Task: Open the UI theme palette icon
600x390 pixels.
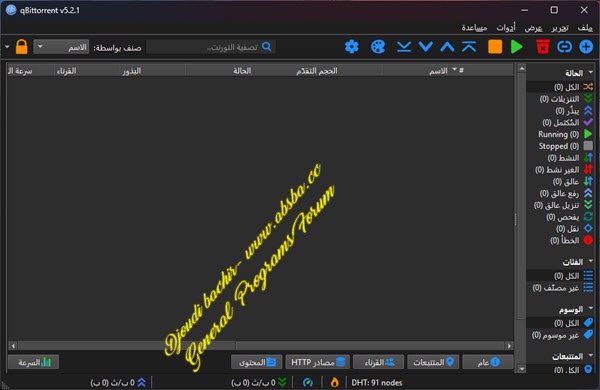Action: tap(378, 47)
